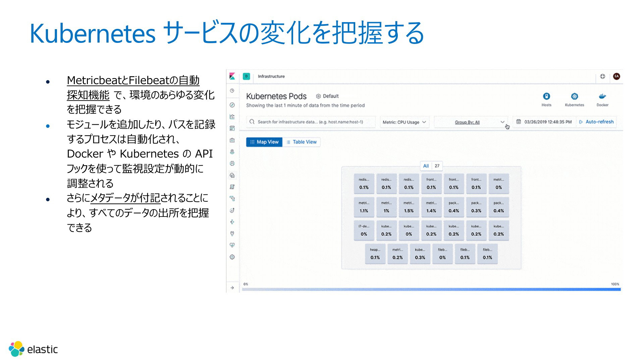644x362 pixels.
Task: Open the Default source configuration gear
Action: click(x=327, y=96)
